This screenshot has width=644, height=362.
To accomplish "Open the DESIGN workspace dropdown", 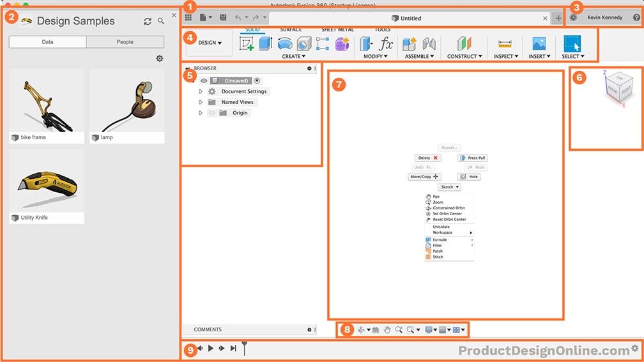I will pyautogui.click(x=210, y=43).
